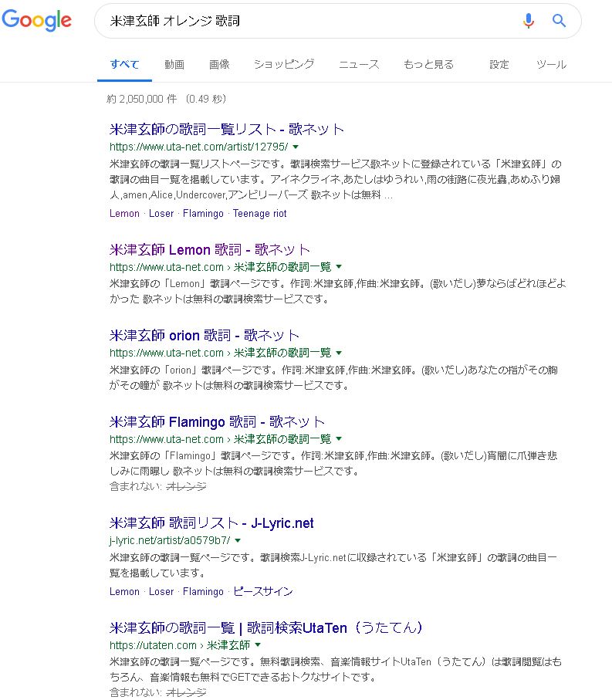Screen dimensions: 612x700
Task: Click the Loser sitelink under J-Lyric.net
Action: point(161,591)
